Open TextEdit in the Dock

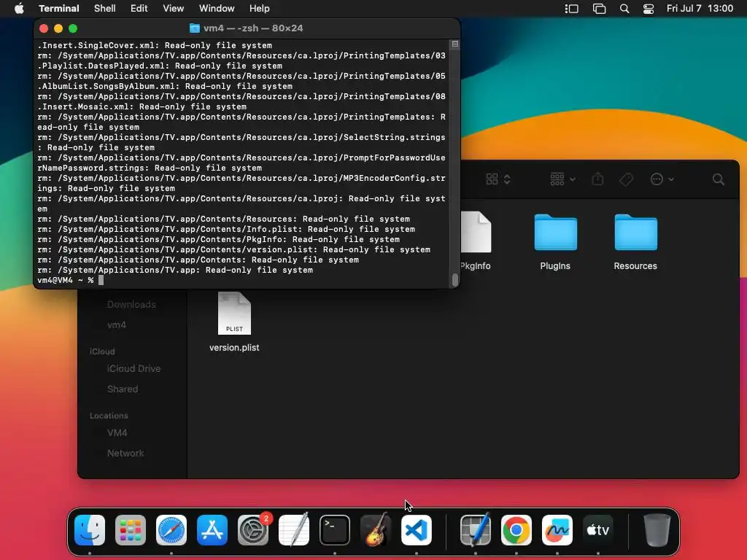(294, 530)
